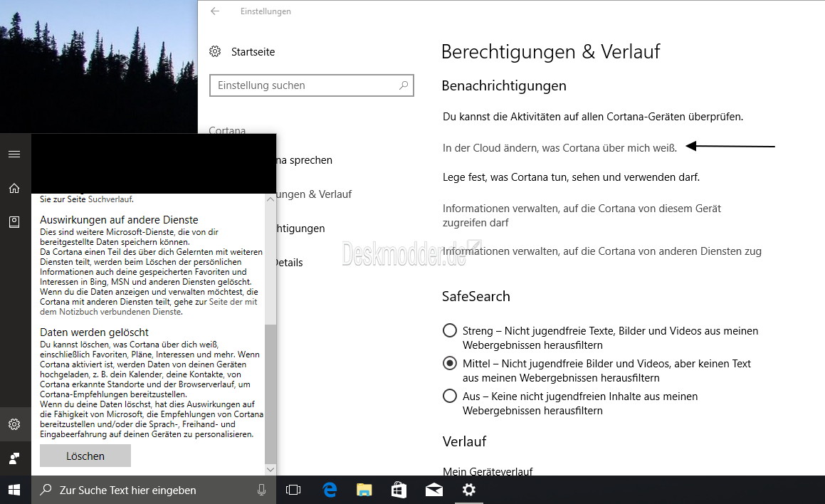Follow the Suchverlauf link

pyautogui.click(x=110, y=199)
